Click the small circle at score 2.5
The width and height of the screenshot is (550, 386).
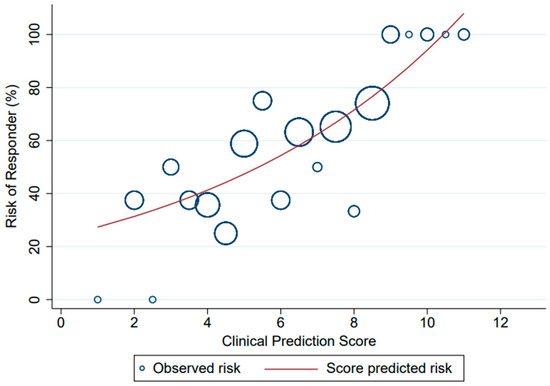pos(153,299)
